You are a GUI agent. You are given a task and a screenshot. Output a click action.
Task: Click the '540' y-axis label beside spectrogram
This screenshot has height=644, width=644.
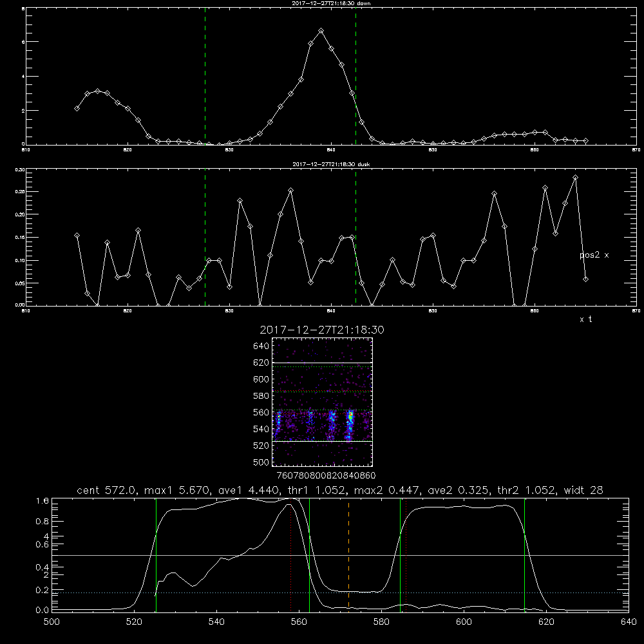261,429
